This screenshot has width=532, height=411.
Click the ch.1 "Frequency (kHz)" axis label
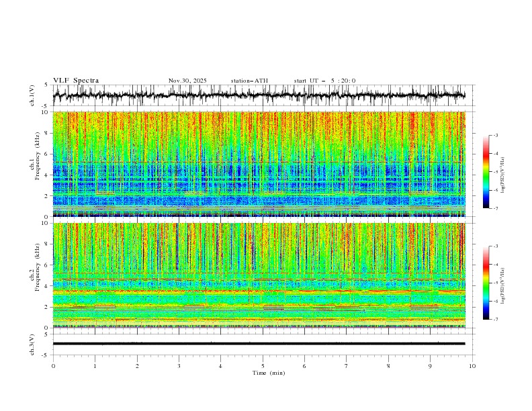tap(37, 154)
